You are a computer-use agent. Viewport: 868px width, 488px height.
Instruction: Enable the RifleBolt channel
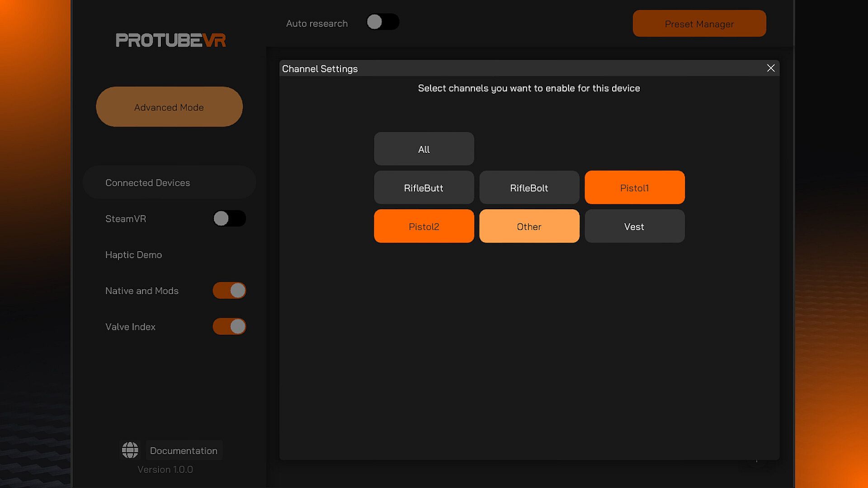pos(529,188)
